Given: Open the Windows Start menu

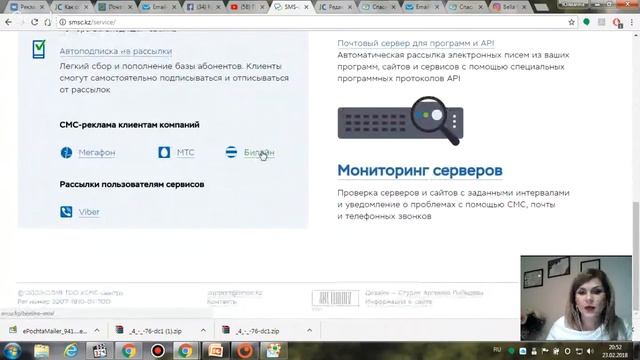Looking at the screenshot, I should pos(12,351).
